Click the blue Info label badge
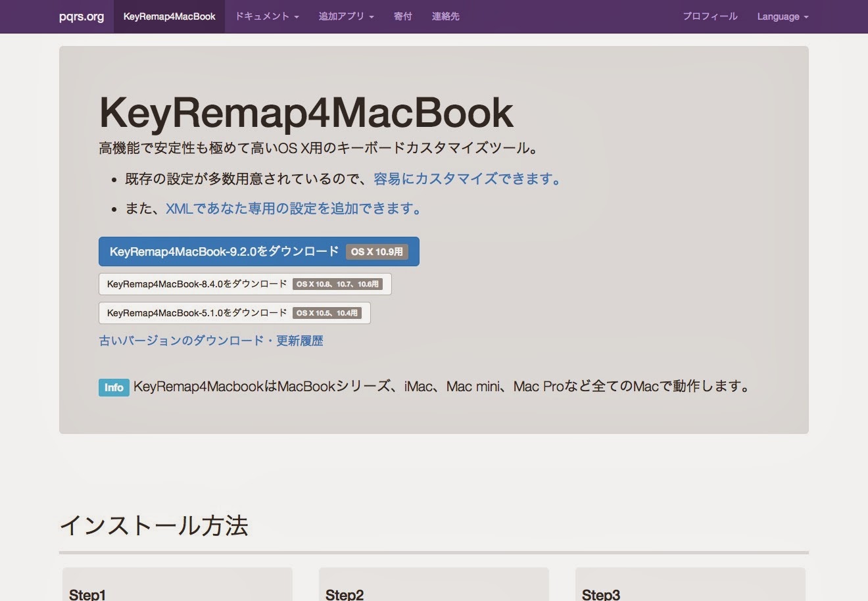The image size is (868, 601). [x=114, y=387]
